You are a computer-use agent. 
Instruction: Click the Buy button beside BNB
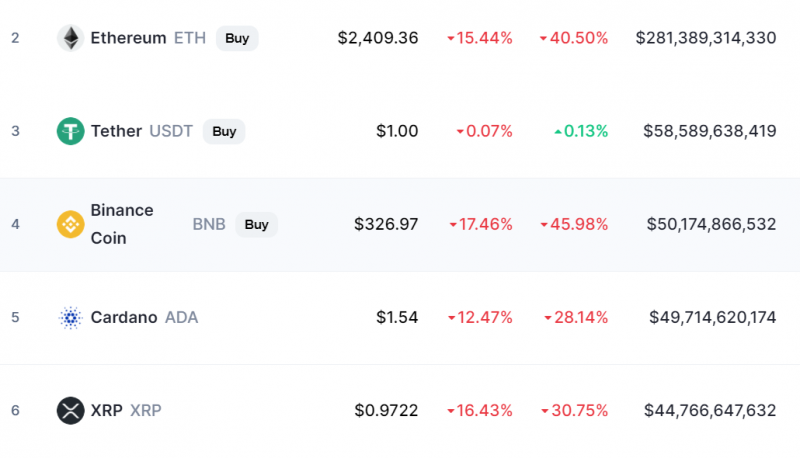tap(257, 225)
